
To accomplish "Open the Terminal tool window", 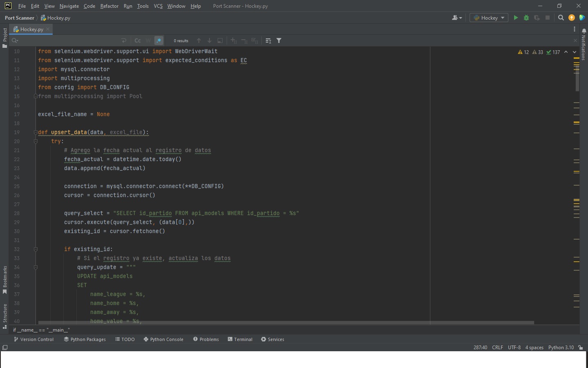I will pyautogui.click(x=240, y=339).
